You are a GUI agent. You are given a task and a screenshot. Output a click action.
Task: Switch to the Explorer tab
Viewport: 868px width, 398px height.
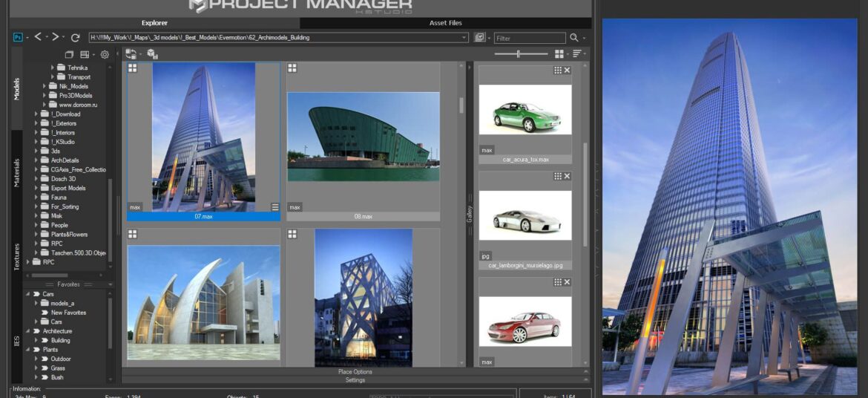pyautogui.click(x=154, y=23)
